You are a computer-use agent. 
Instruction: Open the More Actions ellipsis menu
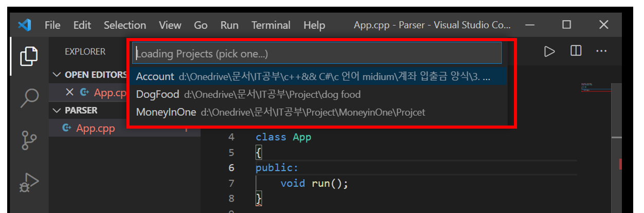[x=601, y=51]
